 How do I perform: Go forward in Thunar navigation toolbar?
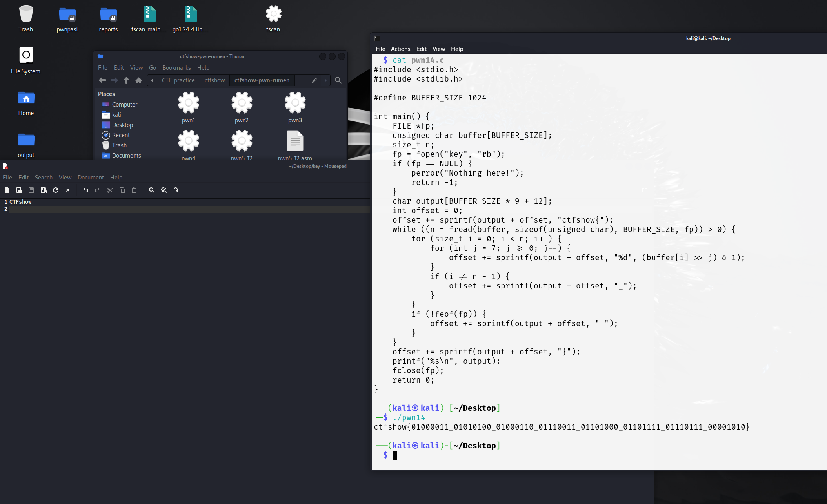115,80
